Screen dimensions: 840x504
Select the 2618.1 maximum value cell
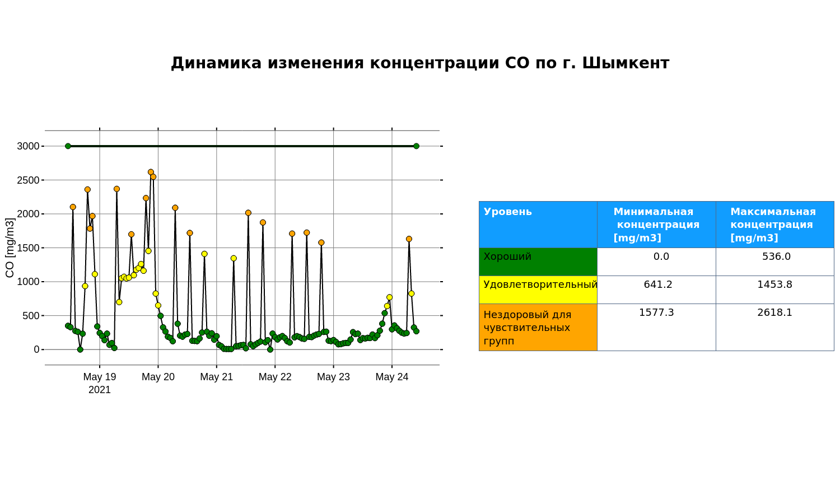click(x=775, y=327)
